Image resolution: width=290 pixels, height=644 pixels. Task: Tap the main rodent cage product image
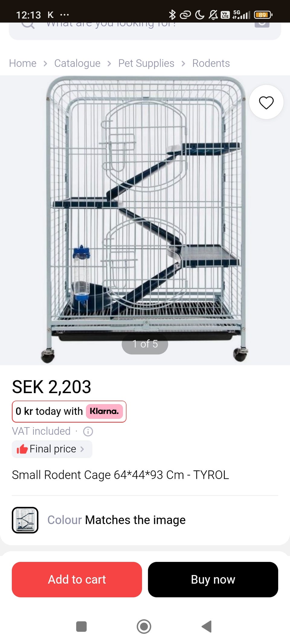[x=145, y=211]
